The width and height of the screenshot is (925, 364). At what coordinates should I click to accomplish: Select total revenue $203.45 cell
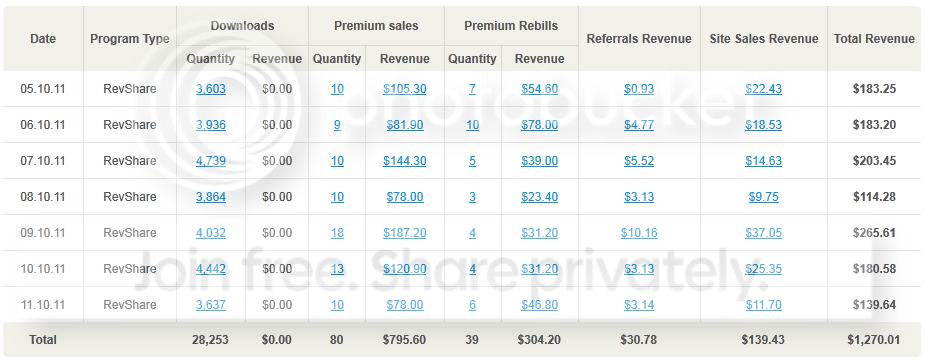tap(874, 161)
